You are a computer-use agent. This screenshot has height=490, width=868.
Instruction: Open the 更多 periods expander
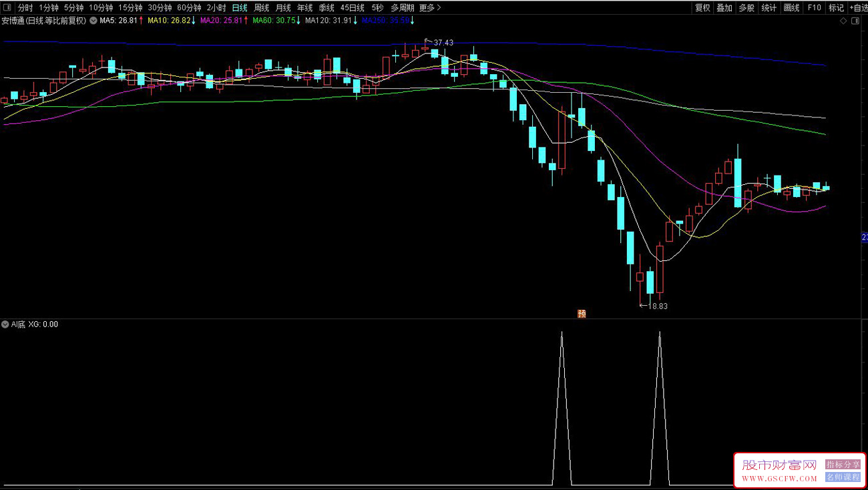point(430,8)
